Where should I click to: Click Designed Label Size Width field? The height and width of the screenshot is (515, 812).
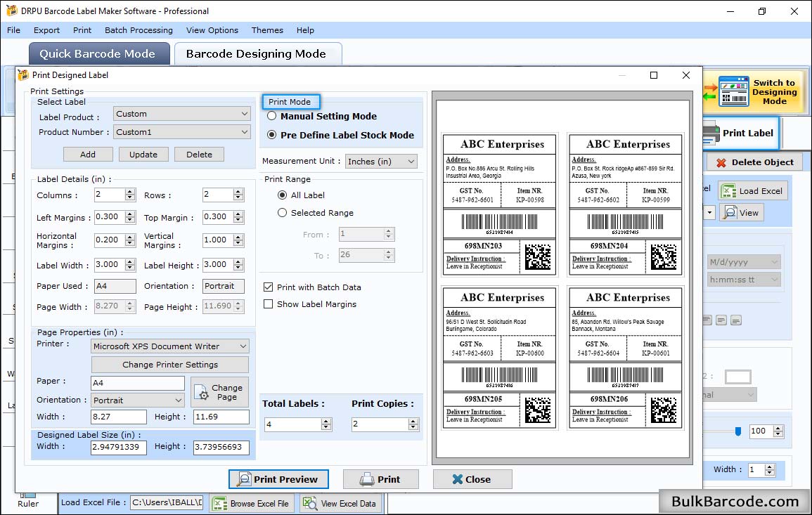point(119,447)
